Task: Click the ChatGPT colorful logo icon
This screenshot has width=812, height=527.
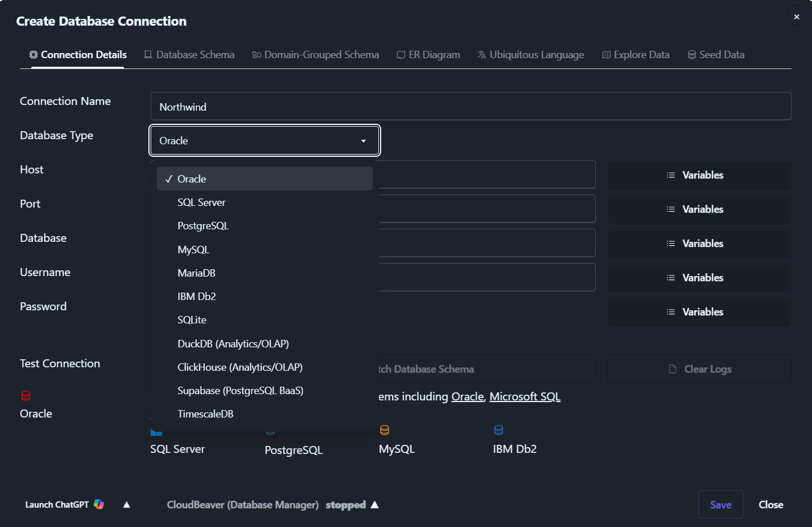Action: pos(99,504)
